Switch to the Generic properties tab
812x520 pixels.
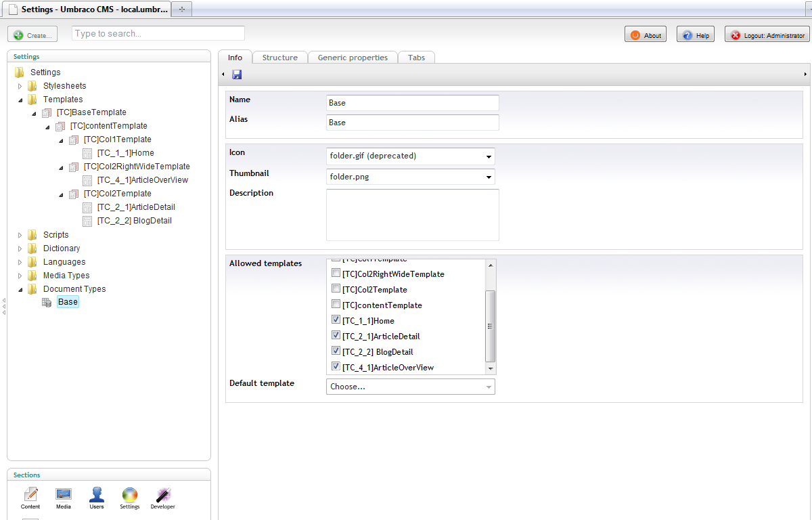click(x=353, y=58)
